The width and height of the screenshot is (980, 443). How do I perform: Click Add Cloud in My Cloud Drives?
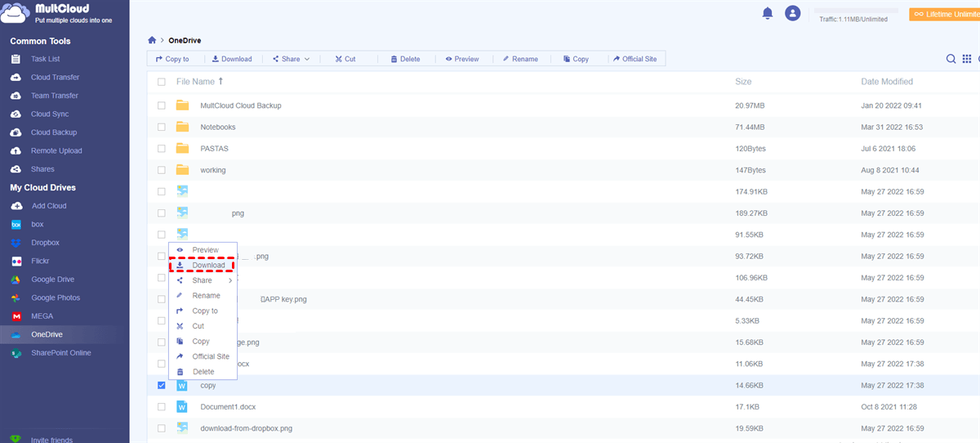[x=48, y=206]
